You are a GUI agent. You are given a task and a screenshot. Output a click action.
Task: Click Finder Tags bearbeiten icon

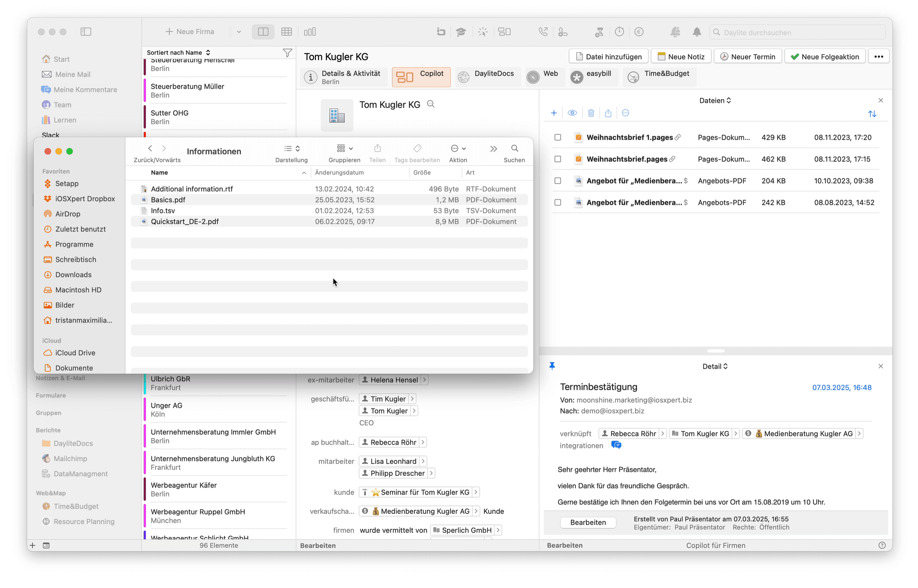[417, 148]
